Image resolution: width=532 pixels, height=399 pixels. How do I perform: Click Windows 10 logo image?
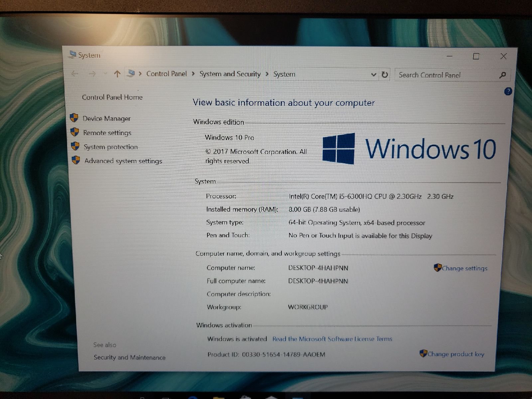409,149
